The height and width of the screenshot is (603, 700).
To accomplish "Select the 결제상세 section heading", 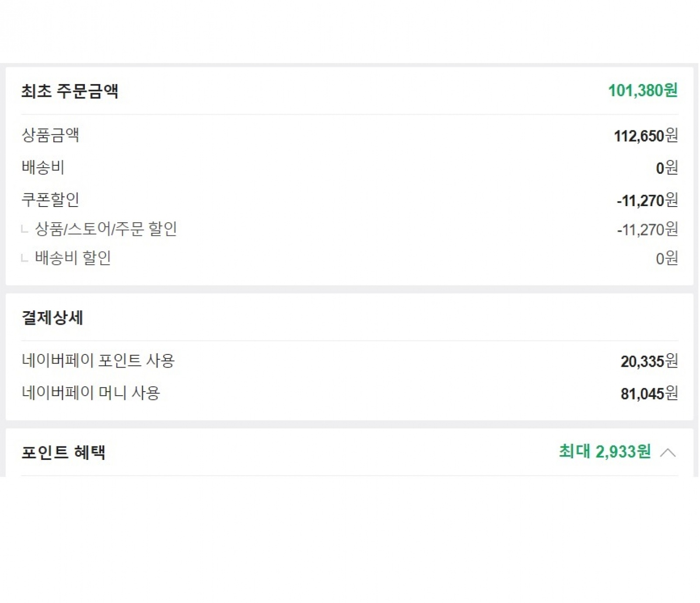I will pyautogui.click(x=52, y=318).
